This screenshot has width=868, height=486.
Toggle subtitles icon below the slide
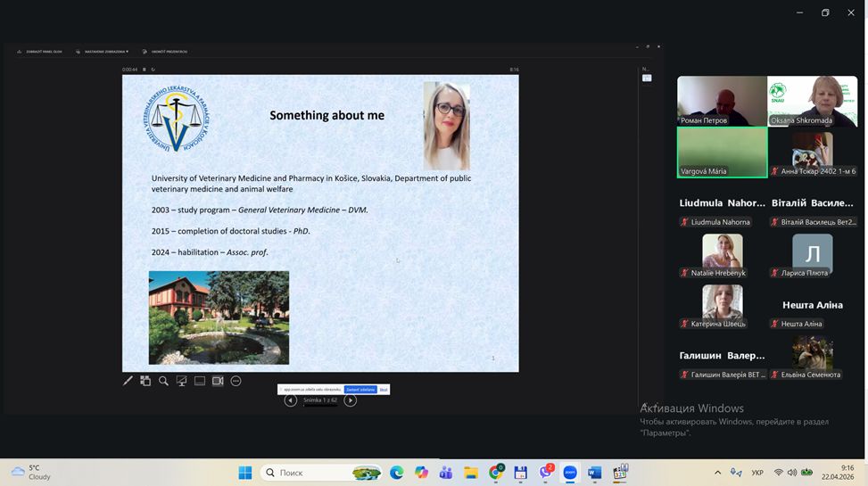tap(200, 381)
